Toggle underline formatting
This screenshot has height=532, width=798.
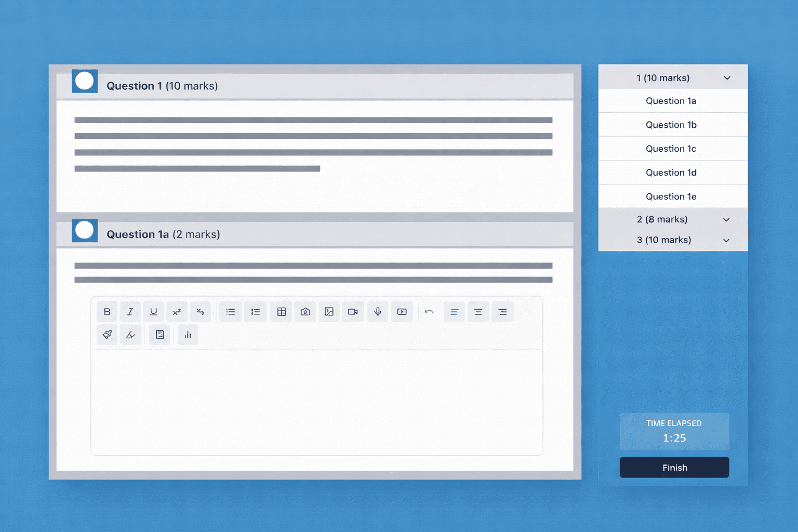[153, 311]
